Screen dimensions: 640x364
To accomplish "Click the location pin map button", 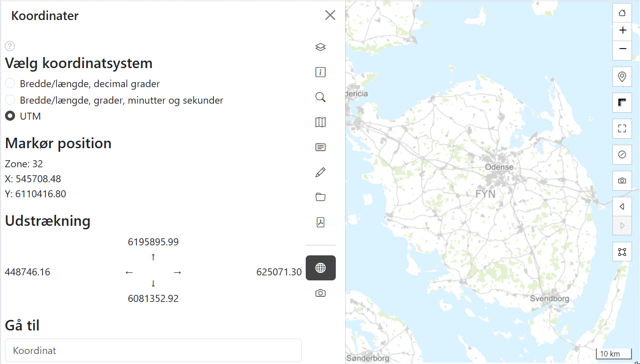I will click(x=622, y=77).
